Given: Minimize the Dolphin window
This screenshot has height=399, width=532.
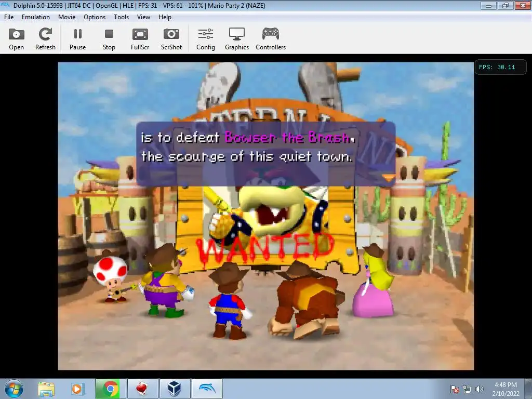Looking at the screenshot, I should [488, 5].
